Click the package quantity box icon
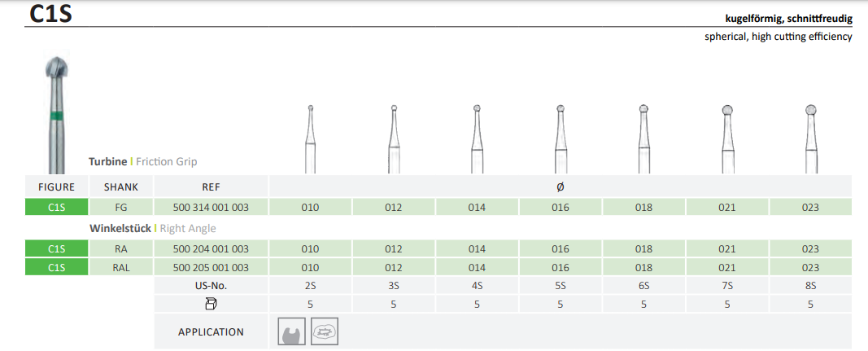The image size is (868, 351). pyautogui.click(x=212, y=304)
